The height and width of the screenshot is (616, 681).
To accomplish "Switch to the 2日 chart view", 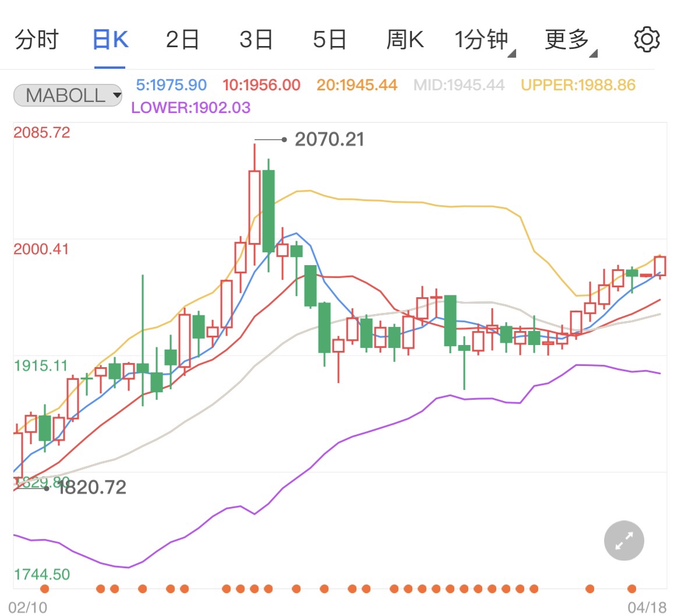I will click(x=182, y=40).
